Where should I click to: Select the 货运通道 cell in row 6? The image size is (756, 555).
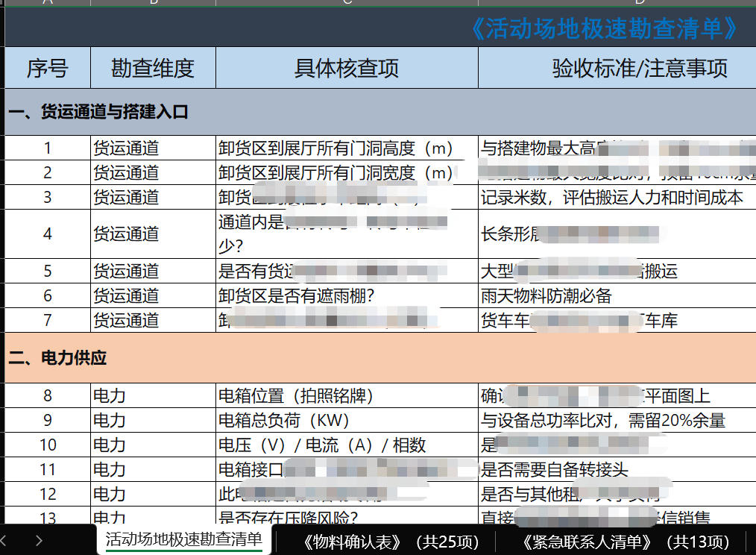153,295
